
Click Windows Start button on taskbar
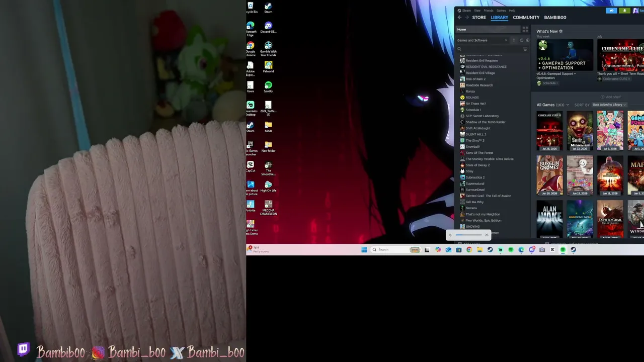point(364,249)
